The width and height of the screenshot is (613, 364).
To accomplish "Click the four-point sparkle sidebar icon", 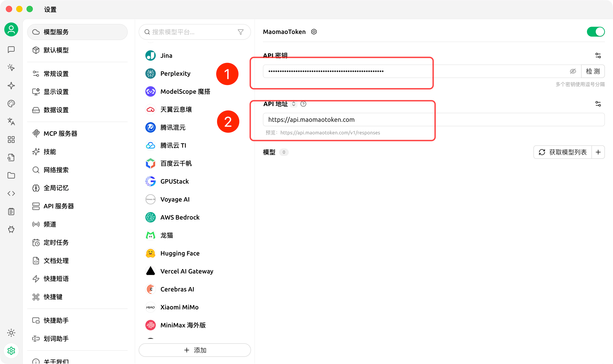I will 11,86.
